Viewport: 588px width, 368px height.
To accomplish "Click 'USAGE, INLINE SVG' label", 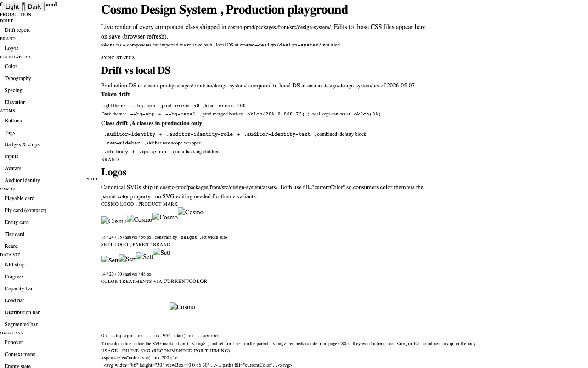I will (x=165, y=351).
